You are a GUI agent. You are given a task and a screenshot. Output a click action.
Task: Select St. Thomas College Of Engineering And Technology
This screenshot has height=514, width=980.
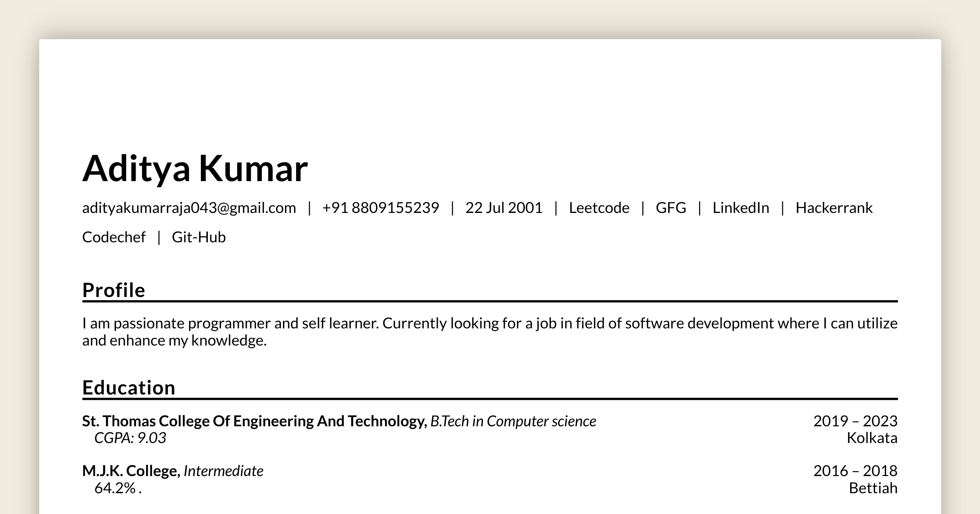[254, 421]
